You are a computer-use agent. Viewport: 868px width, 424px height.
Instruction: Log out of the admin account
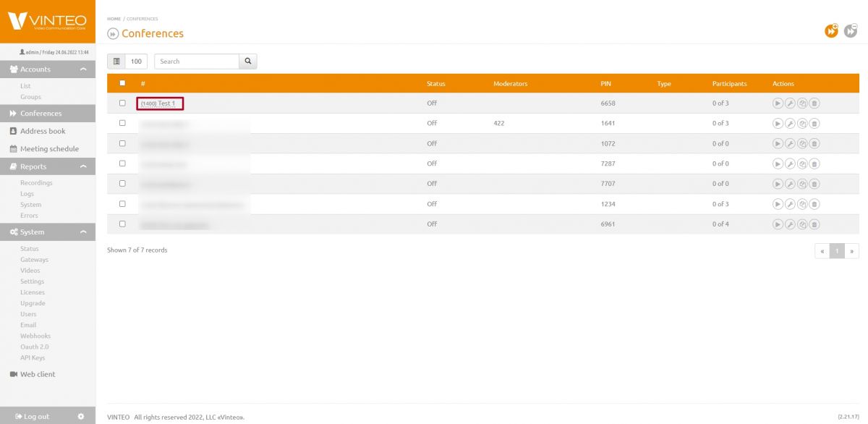click(33, 416)
